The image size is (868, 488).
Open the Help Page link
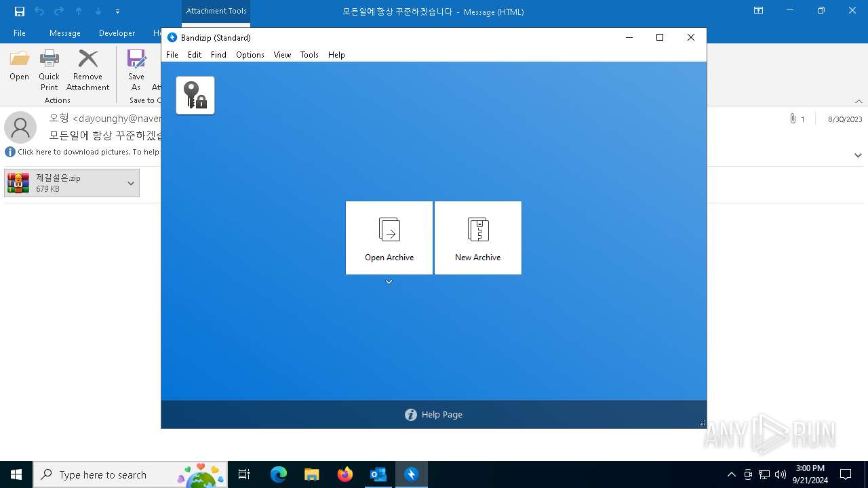pos(434,415)
